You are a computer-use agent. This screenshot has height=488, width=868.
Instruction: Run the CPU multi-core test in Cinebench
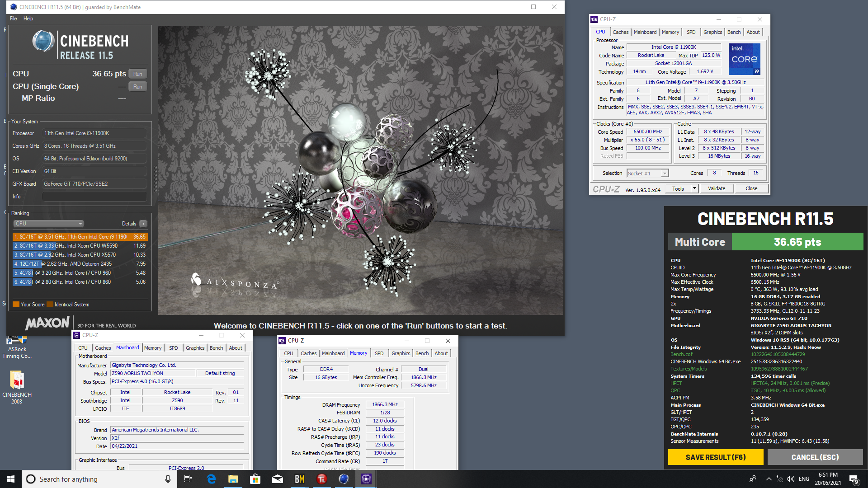[x=138, y=74]
